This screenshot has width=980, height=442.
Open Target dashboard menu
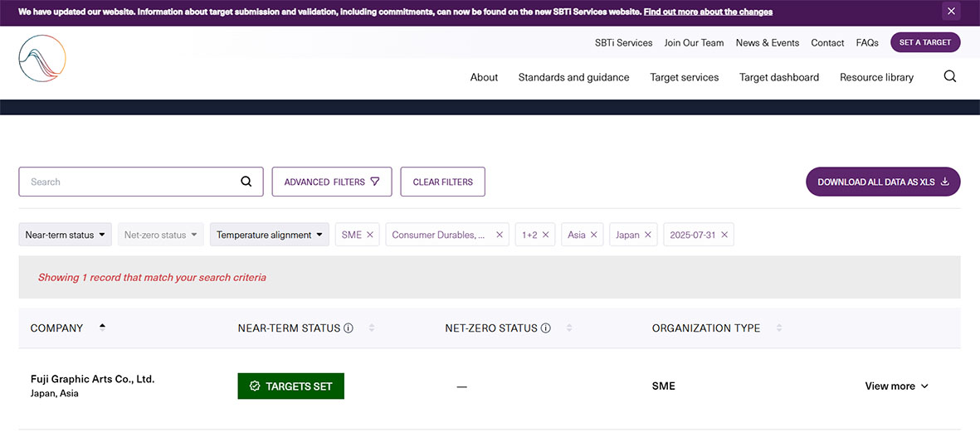click(x=778, y=77)
